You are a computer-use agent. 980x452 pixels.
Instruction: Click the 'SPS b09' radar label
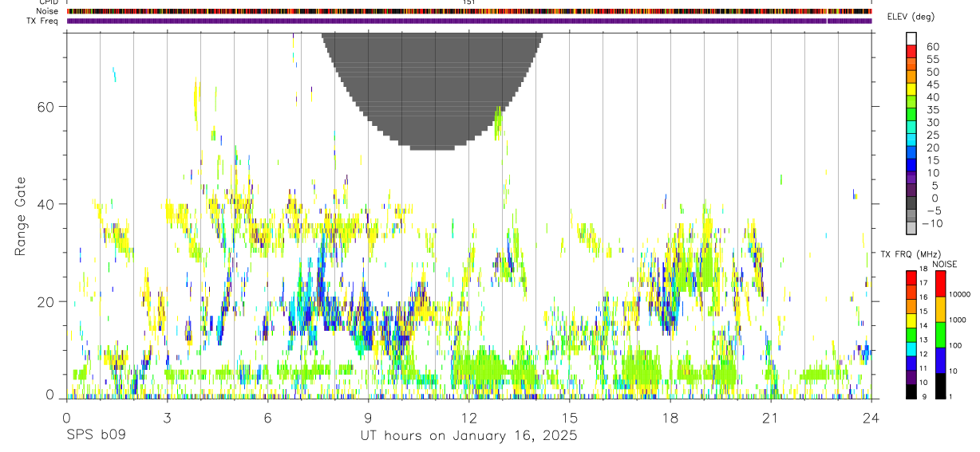tap(96, 436)
